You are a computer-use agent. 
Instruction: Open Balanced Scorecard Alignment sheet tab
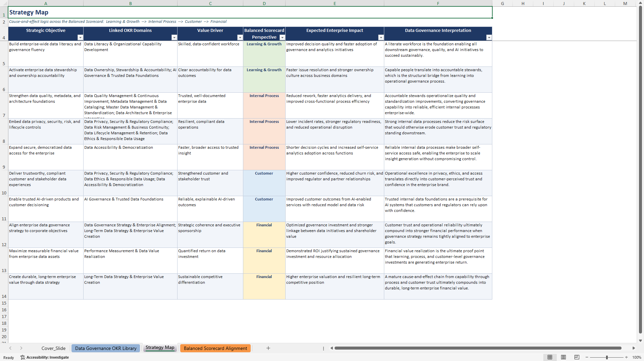pos(215,348)
